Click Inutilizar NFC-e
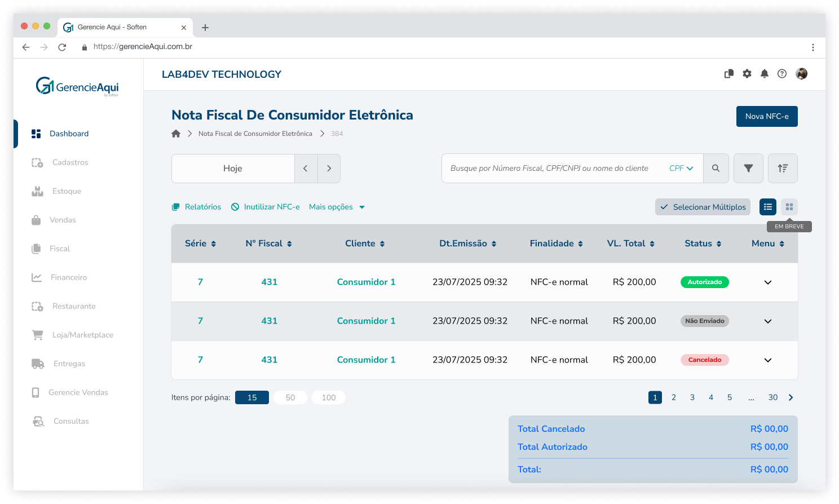The width and height of the screenshot is (839, 504). point(266,207)
